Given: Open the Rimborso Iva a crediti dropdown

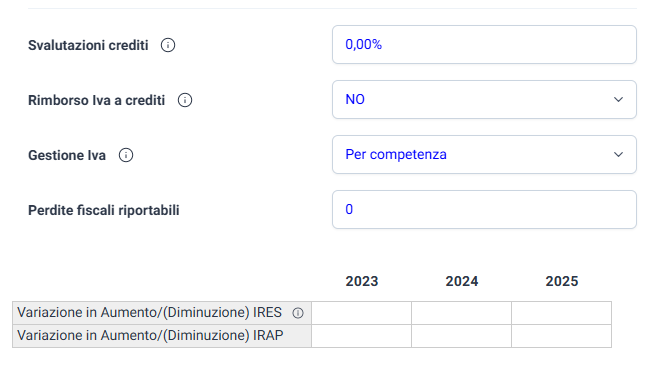Looking at the screenshot, I should click(484, 100).
